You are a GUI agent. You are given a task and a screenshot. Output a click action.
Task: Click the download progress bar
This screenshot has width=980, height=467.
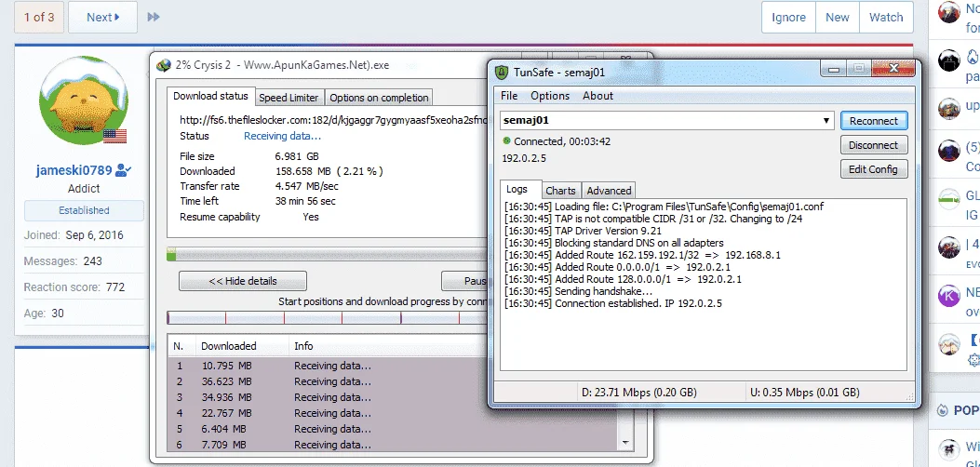[x=329, y=255]
